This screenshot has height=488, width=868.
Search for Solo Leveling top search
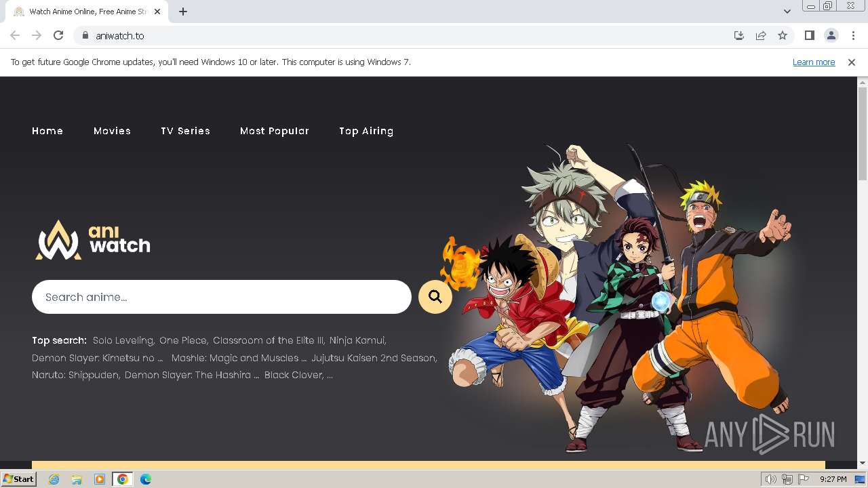(x=123, y=340)
